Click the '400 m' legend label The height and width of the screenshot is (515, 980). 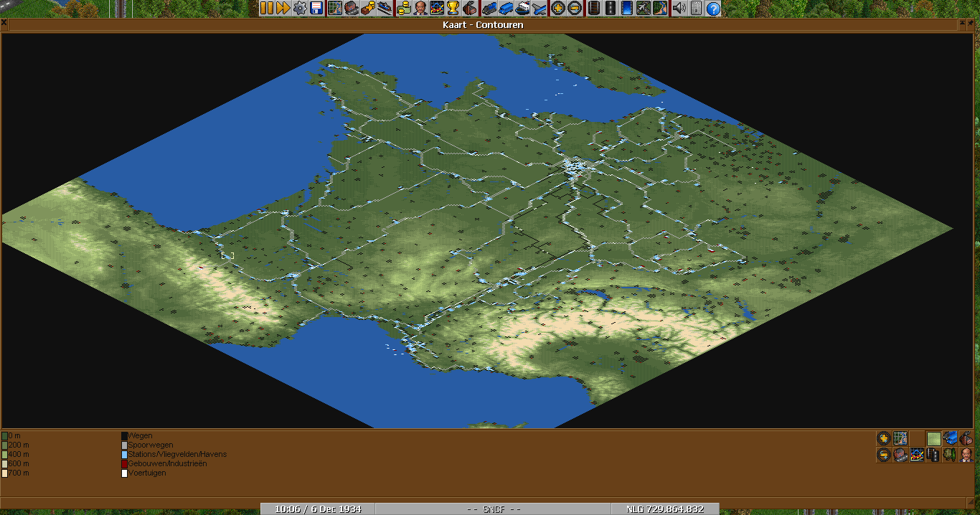tap(19, 454)
